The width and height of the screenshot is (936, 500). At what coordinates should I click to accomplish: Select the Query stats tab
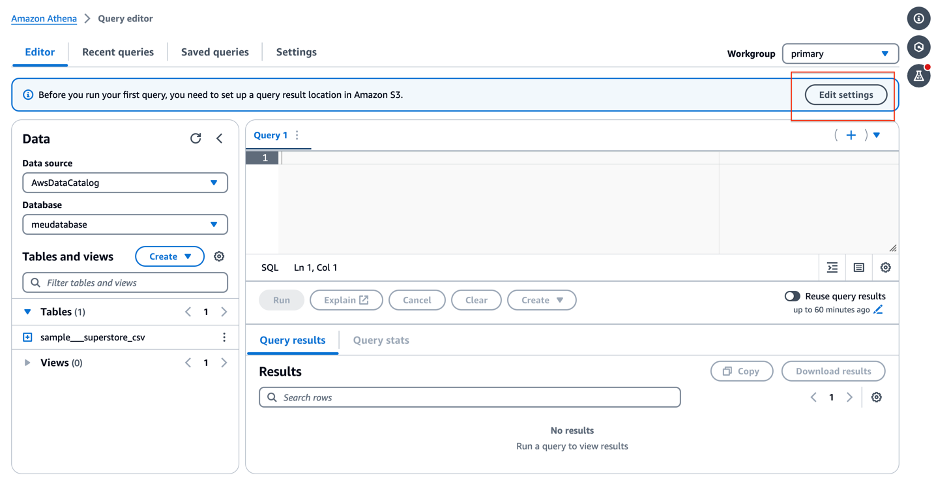(x=381, y=340)
